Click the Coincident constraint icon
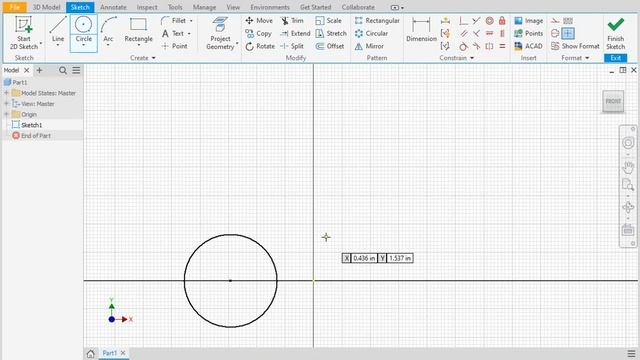The width and height of the screenshot is (640, 360). click(463, 20)
